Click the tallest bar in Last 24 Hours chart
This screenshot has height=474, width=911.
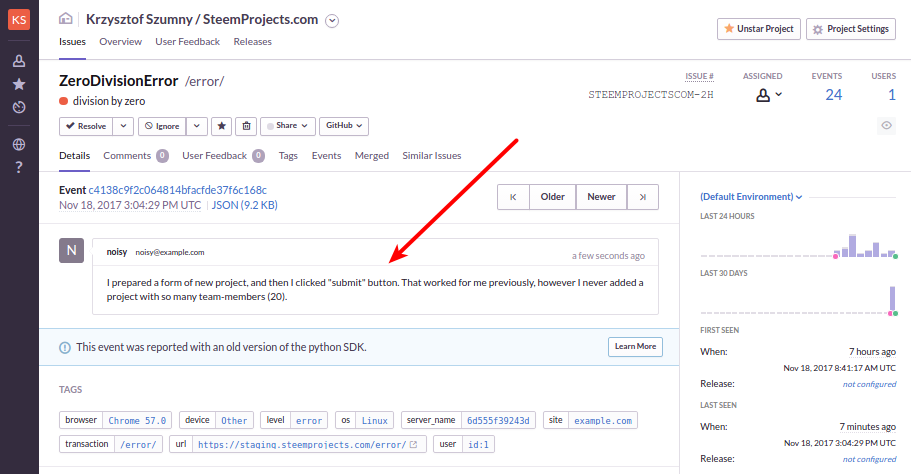[x=852, y=246]
